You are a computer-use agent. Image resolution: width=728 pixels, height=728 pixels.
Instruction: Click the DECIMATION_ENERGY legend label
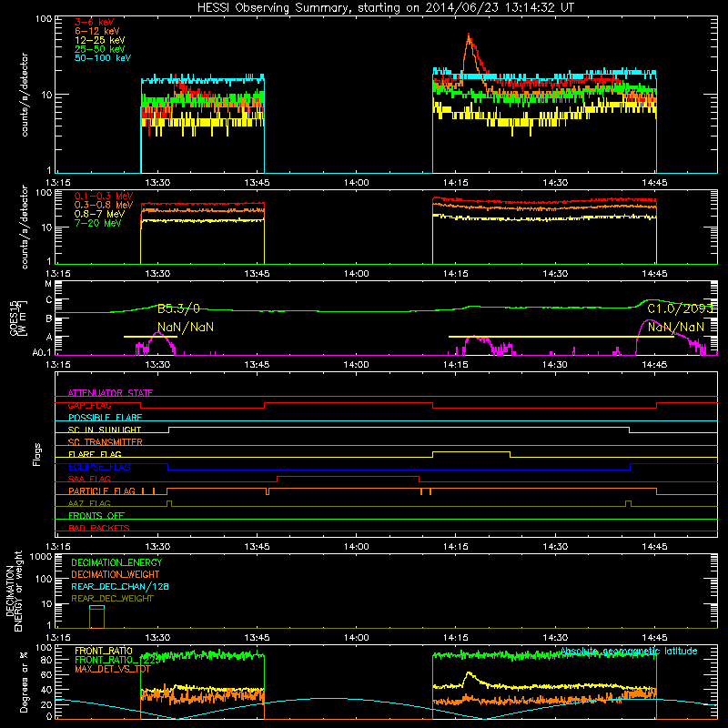[x=116, y=562]
